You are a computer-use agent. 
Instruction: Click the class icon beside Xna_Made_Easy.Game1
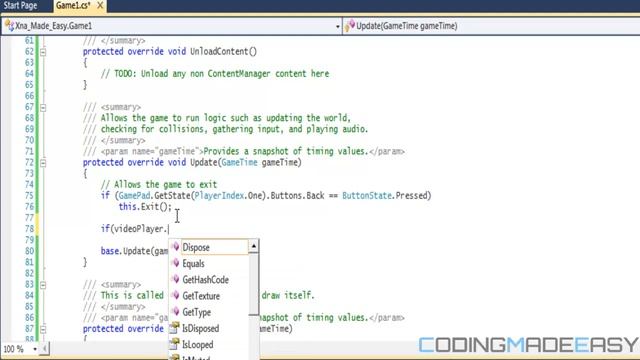[x=9, y=26]
